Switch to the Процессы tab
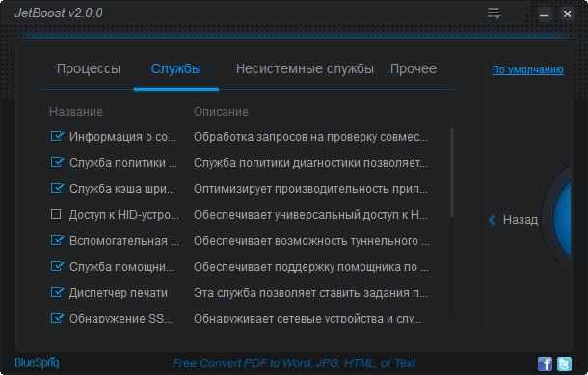 pyautogui.click(x=89, y=69)
